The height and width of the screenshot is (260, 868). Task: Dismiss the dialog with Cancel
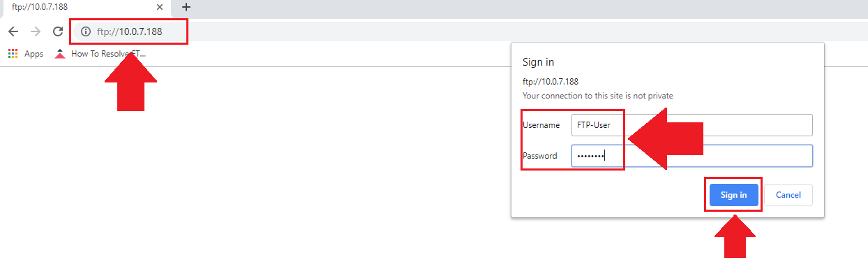pos(788,195)
